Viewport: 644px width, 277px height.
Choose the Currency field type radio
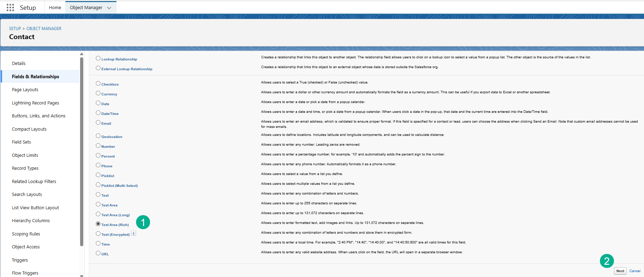click(x=98, y=93)
